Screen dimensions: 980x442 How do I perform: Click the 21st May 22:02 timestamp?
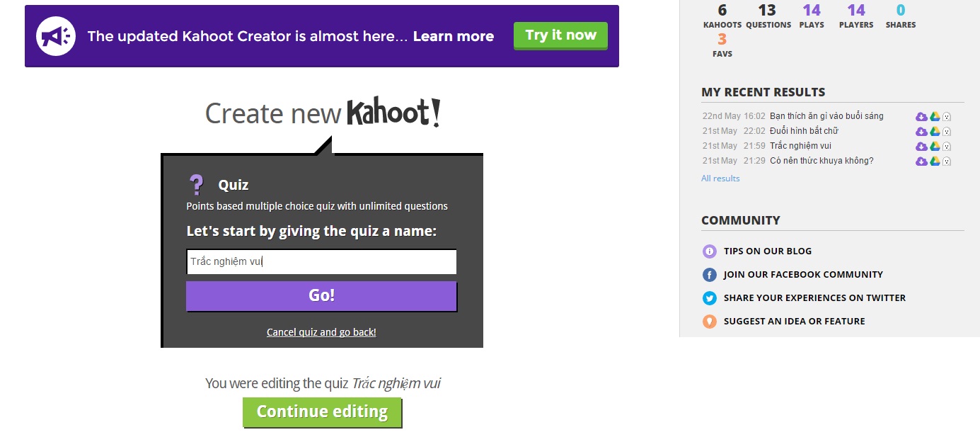click(x=734, y=131)
